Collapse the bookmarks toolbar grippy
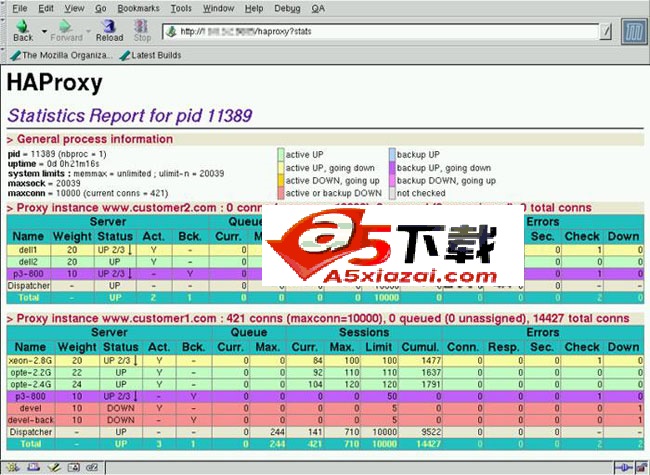This screenshot has height=475, width=650. click(2, 55)
